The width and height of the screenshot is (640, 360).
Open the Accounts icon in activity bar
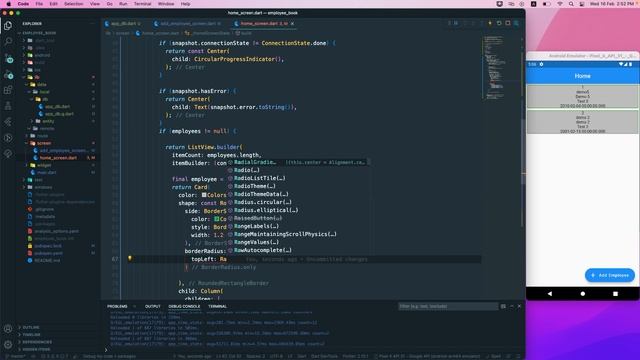(x=8, y=329)
